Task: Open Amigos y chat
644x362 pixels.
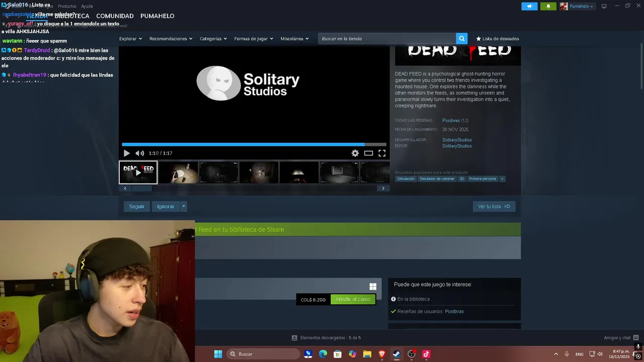Action: pyautogui.click(x=621, y=338)
